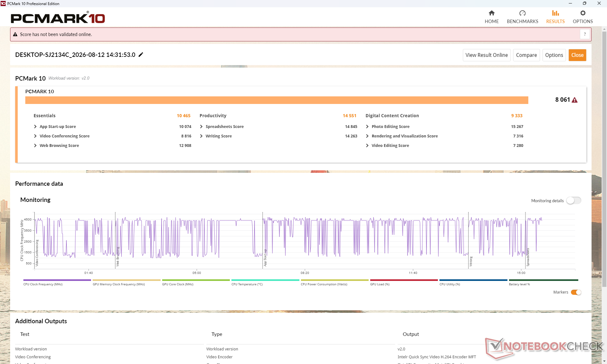Select the CPU Clock Frequency purple legend bar

pyautogui.click(x=57, y=280)
